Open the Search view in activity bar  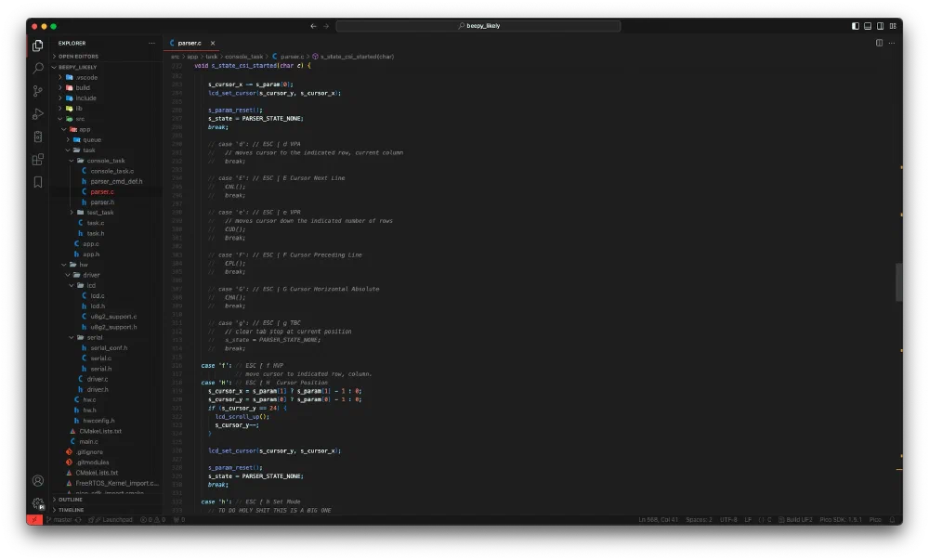[38, 68]
